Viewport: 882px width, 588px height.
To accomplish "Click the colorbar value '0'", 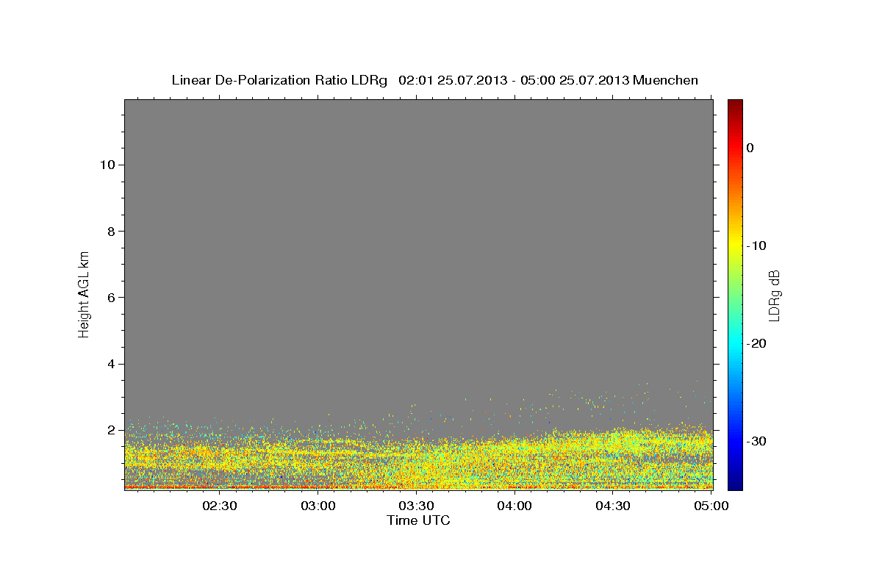I will [750, 148].
